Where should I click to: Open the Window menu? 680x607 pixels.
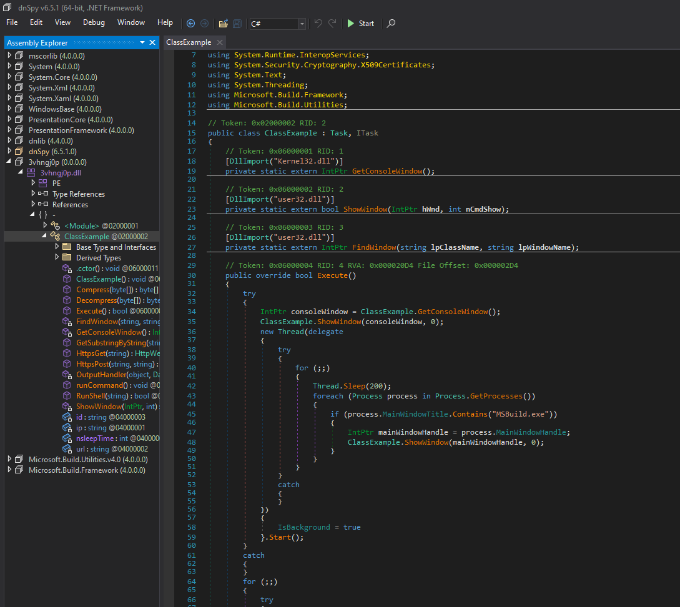(x=130, y=22)
